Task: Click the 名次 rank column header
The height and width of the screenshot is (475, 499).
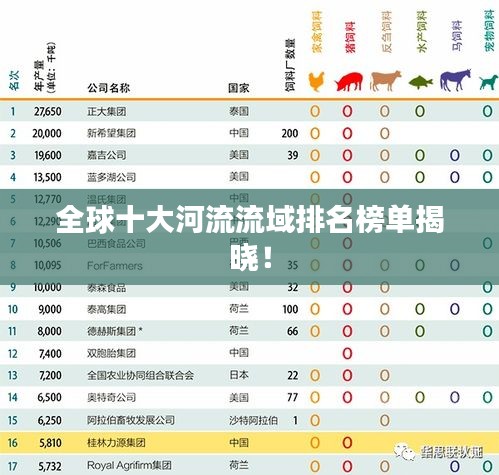Action: click(x=14, y=81)
